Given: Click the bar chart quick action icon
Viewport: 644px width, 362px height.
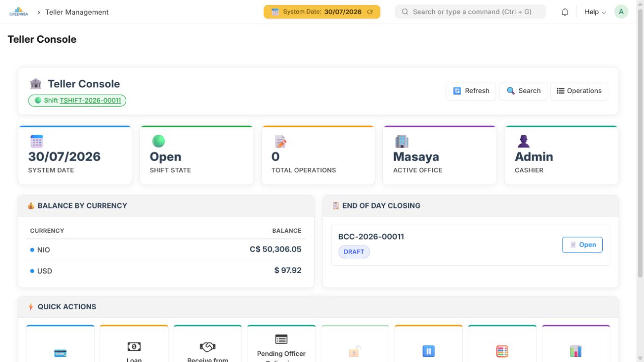Looking at the screenshot, I should tap(575, 351).
